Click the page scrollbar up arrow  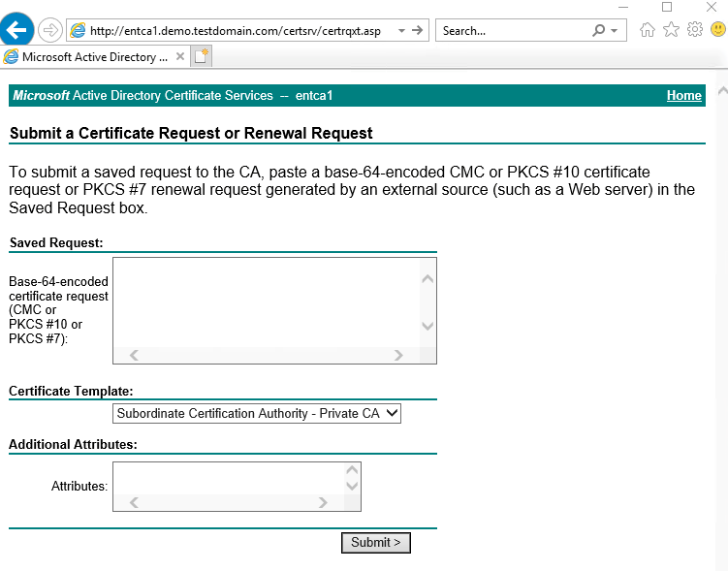point(722,90)
